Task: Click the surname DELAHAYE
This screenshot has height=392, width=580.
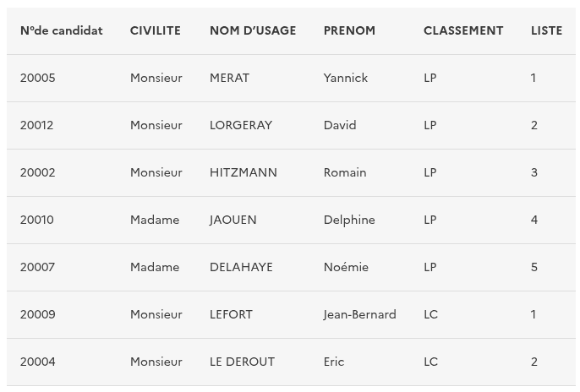Action: (x=241, y=267)
